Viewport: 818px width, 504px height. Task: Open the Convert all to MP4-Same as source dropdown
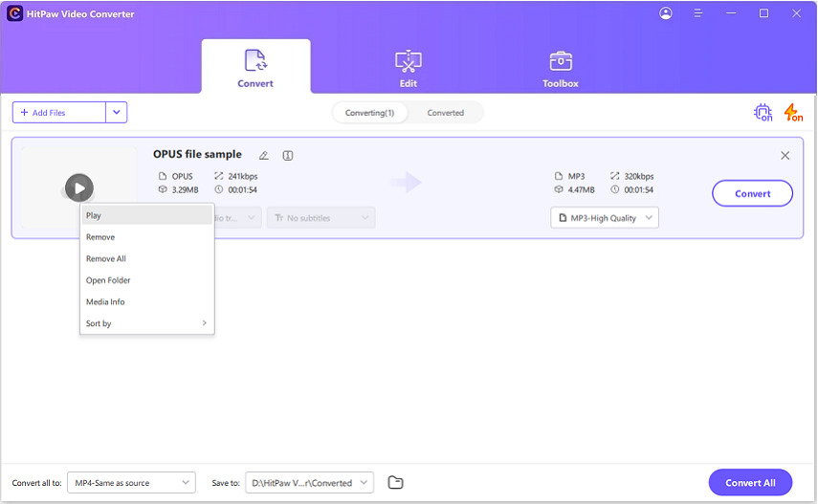tap(131, 483)
